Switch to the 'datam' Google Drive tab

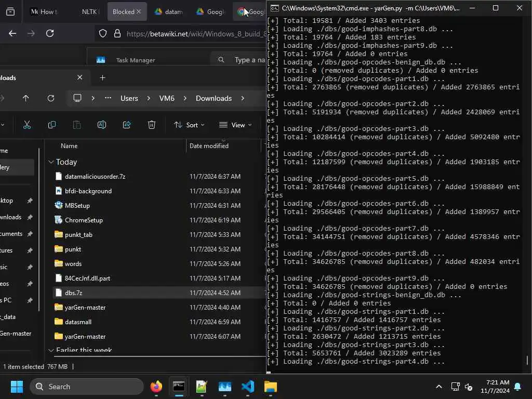pyautogui.click(x=169, y=12)
